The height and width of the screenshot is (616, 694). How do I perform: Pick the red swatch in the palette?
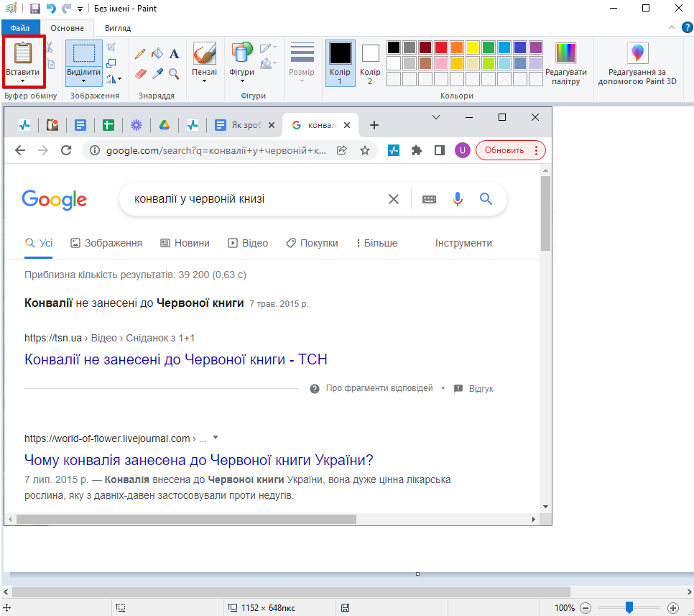pos(441,47)
